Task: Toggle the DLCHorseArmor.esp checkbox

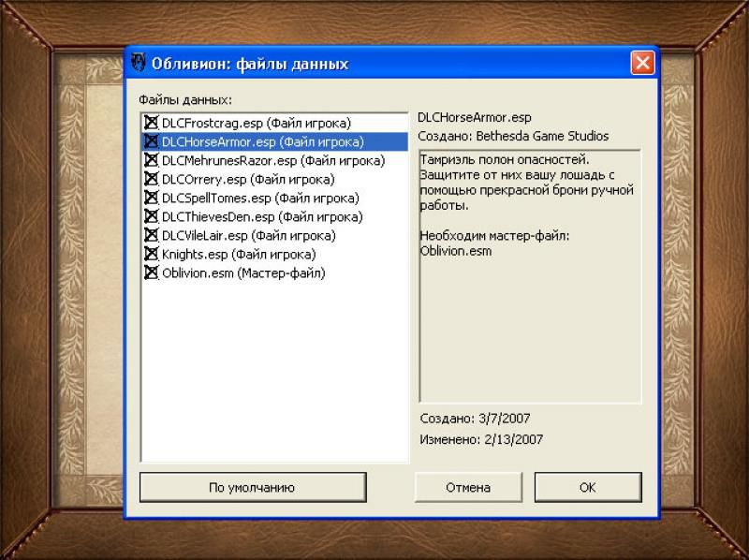Action: point(151,141)
